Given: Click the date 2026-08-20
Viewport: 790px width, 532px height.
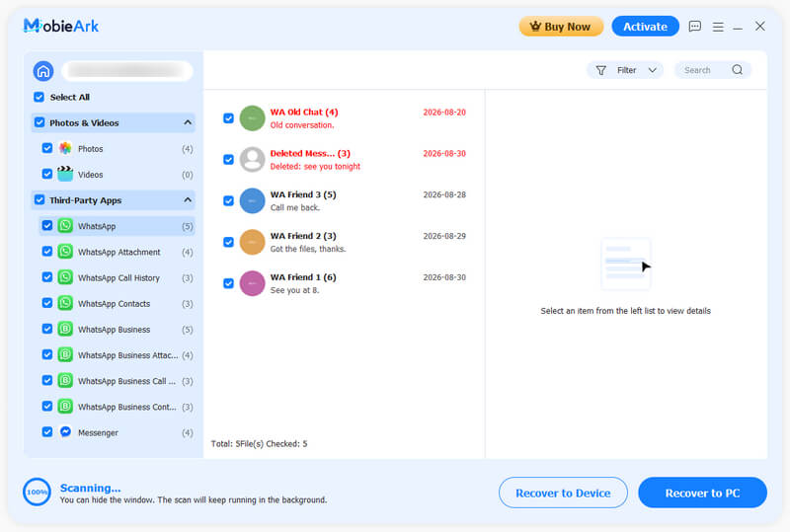Looking at the screenshot, I should point(444,112).
